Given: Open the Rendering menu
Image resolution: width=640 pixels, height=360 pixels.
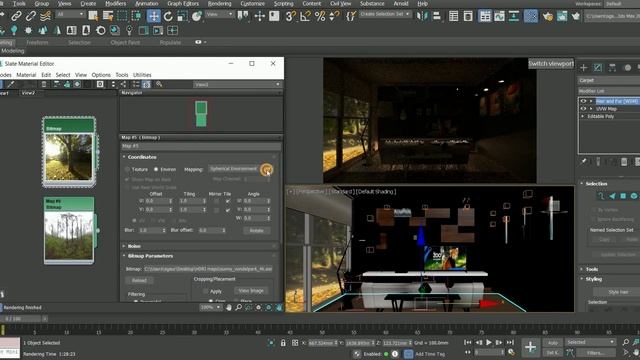Looking at the screenshot, I should pos(219,4).
